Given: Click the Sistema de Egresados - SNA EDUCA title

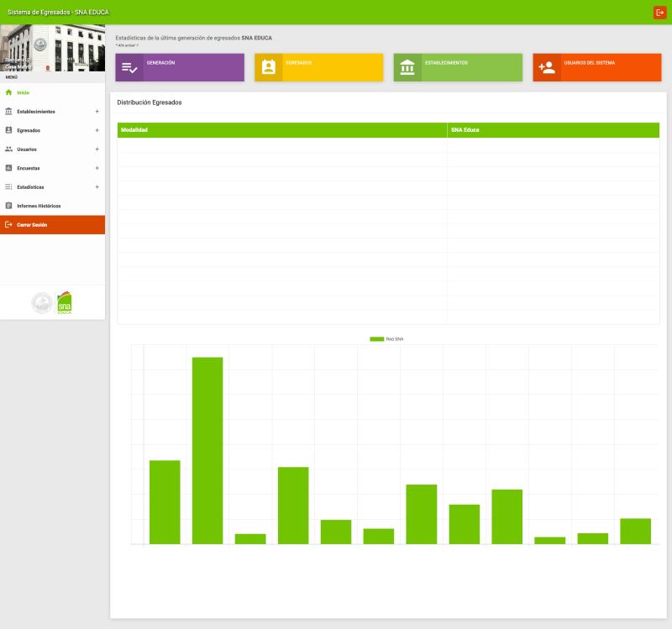Looking at the screenshot, I should [x=58, y=12].
